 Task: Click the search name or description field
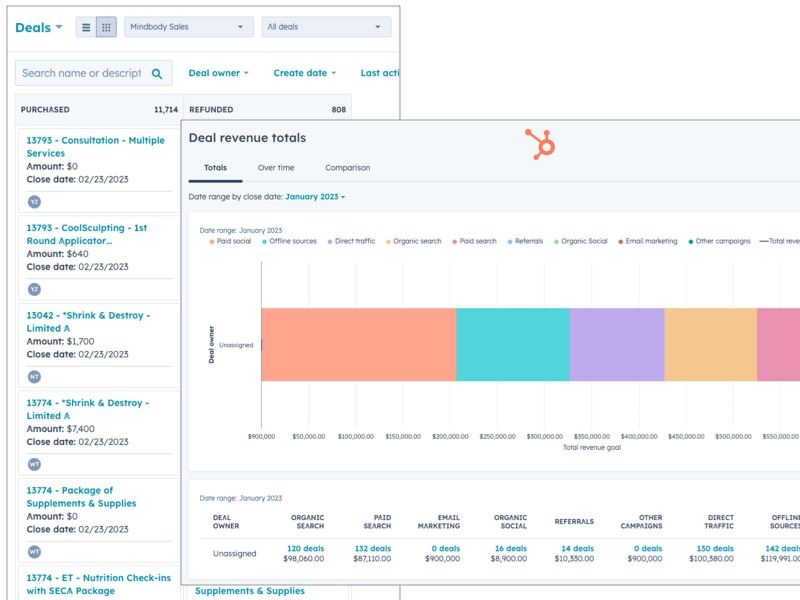(x=82, y=73)
